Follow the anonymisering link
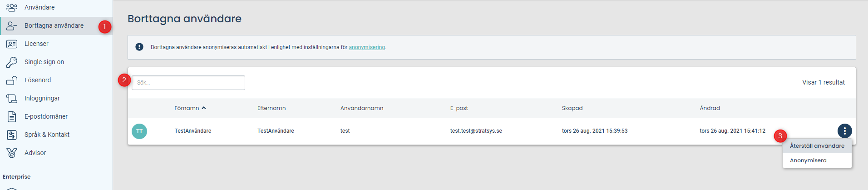The height and width of the screenshot is (190, 868). point(367,47)
